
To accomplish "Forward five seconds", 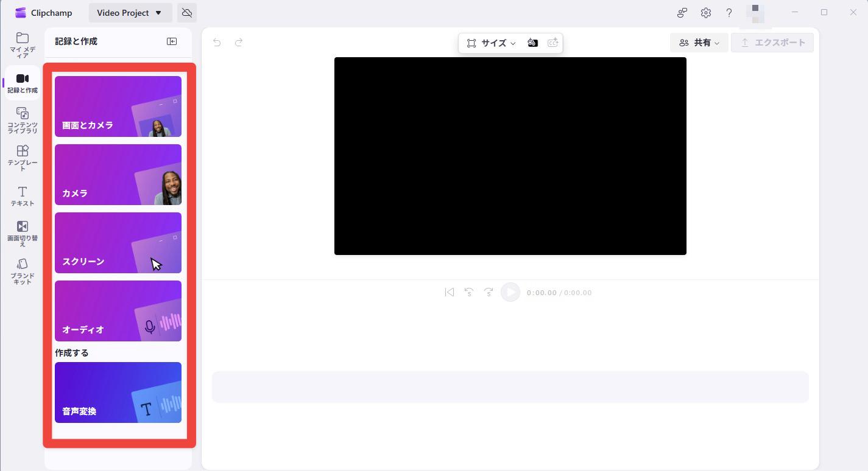I will click(489, 292).
